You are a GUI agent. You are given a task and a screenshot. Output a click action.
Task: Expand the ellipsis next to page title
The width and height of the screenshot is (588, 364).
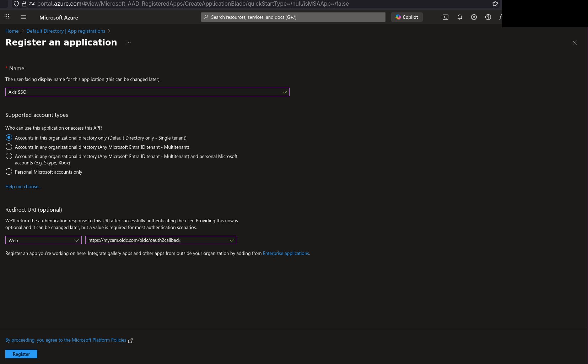coord(128,42)
